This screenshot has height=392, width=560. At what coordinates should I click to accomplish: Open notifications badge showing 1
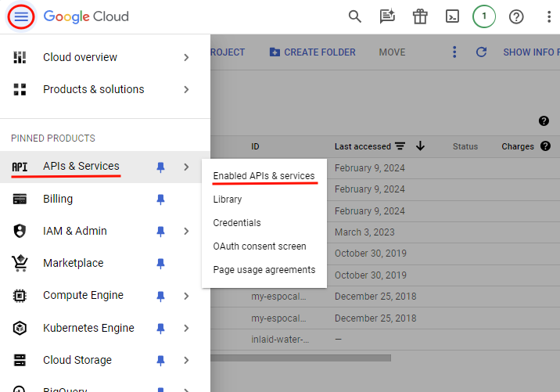(x=484, y=16)
